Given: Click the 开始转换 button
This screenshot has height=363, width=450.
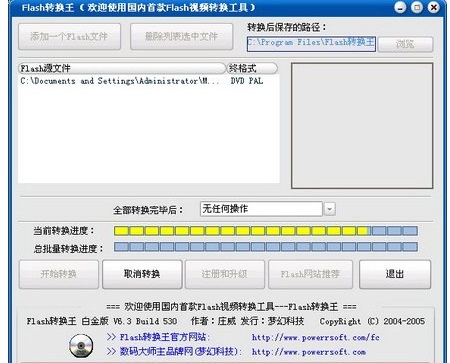Looking at the screenshot, I should (x=59, y=274).
